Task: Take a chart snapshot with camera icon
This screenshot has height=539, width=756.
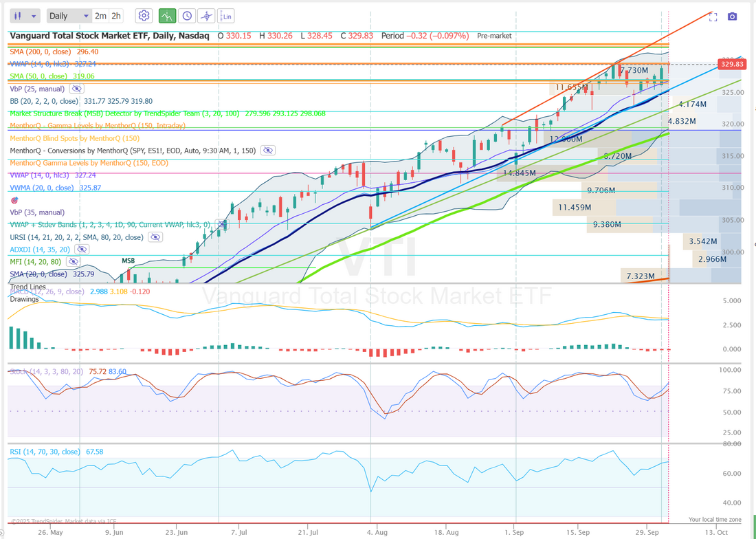Action: pyautogui.click(x=733, y=16)
